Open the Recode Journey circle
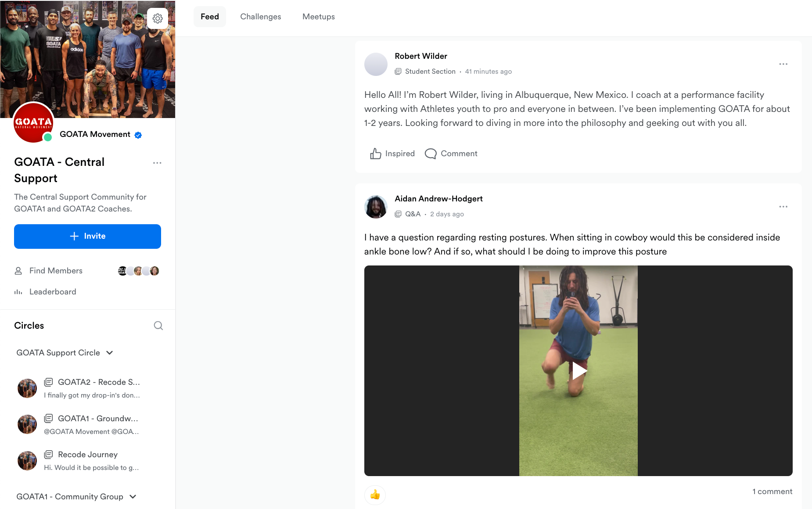Image resolution: width=812 pixels, height=509 pixels. click(88, 455)
